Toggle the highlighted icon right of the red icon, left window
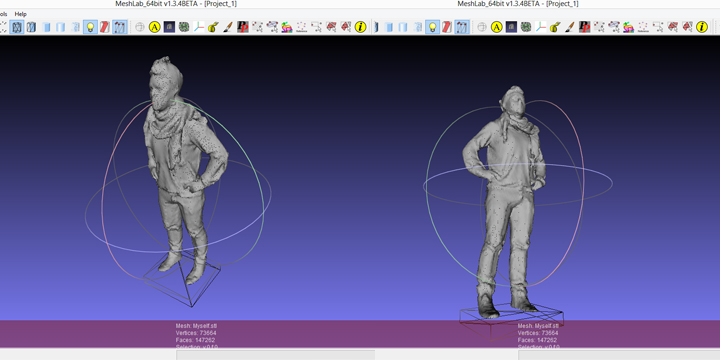720x360 pixels. click(x=120, y=27)
